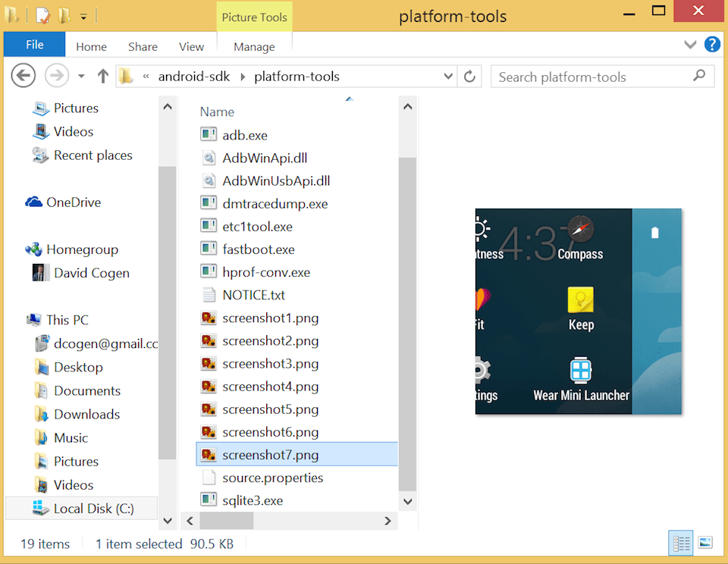Viewport: 728px width, 564px height.
Task: Select the OneDrive cloud icon
Action: pyautogui.click(x=34, y=202)
